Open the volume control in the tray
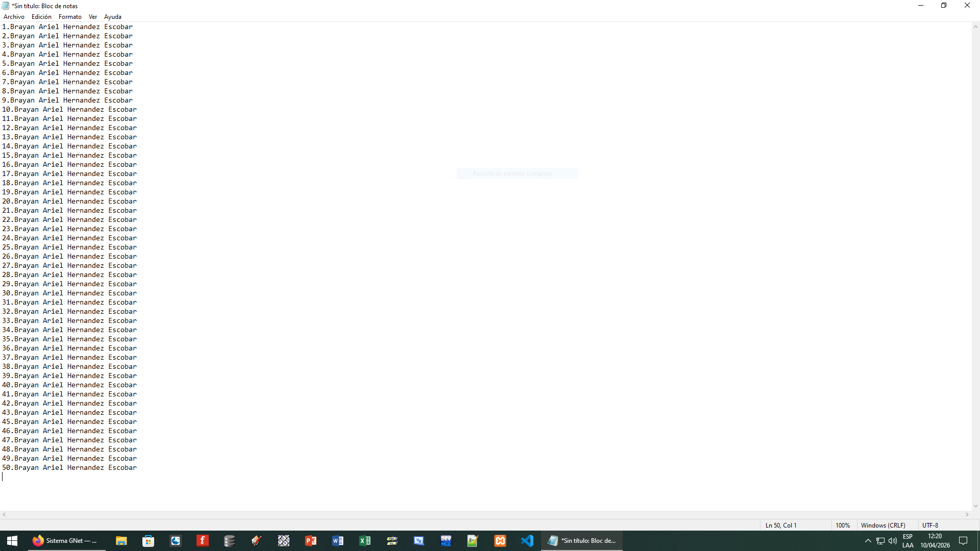 click(892, 541)
